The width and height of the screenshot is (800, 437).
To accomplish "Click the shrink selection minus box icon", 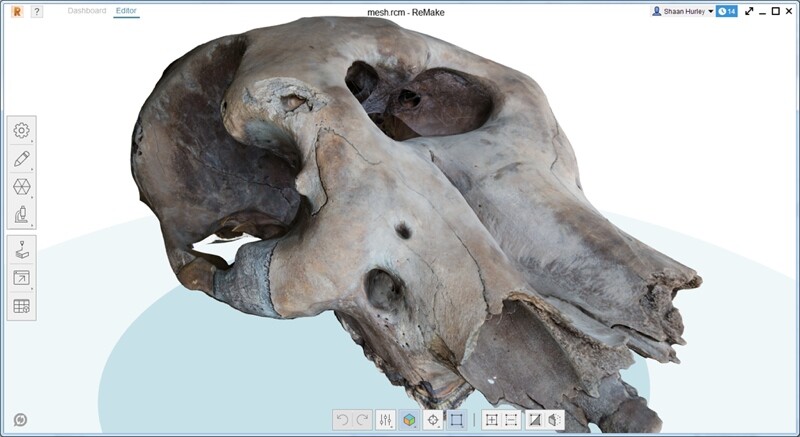I will 511,421.
